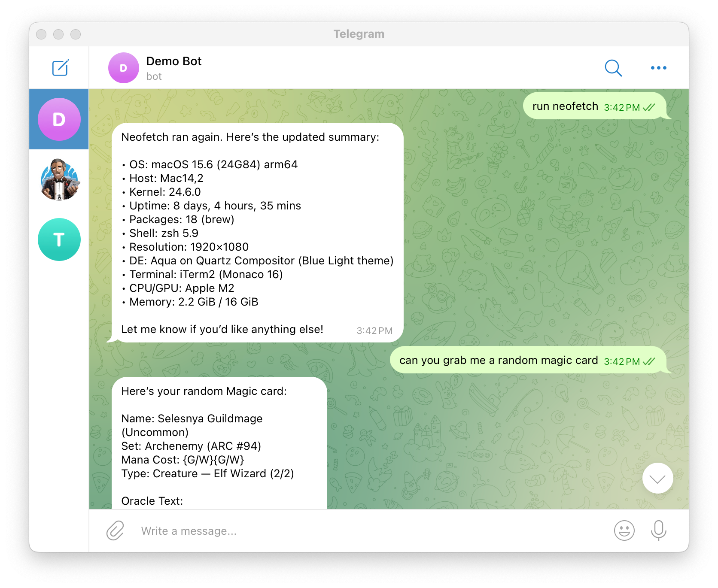Open search in Demo Bot chat
The width and height of the screenshot is (718, 588).
click(x=613, y=68)
